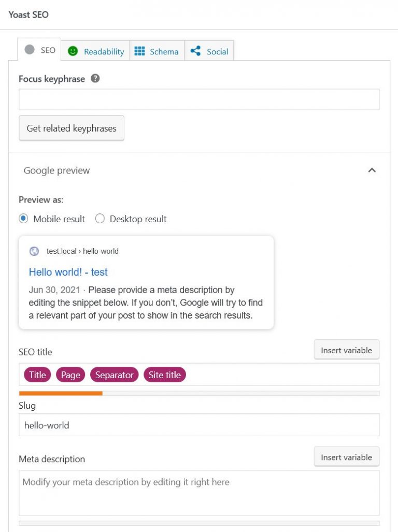
Task: Click the Readability smiley icon
Action: pos(73,51)
